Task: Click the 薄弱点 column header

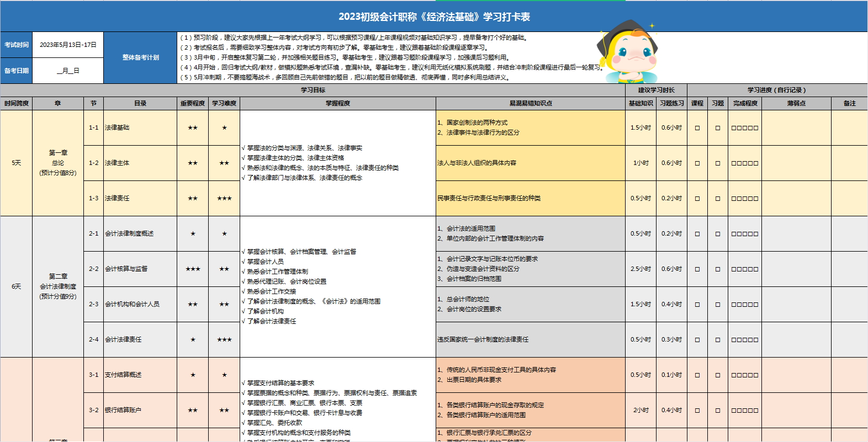Action: [x=796, y=103]
